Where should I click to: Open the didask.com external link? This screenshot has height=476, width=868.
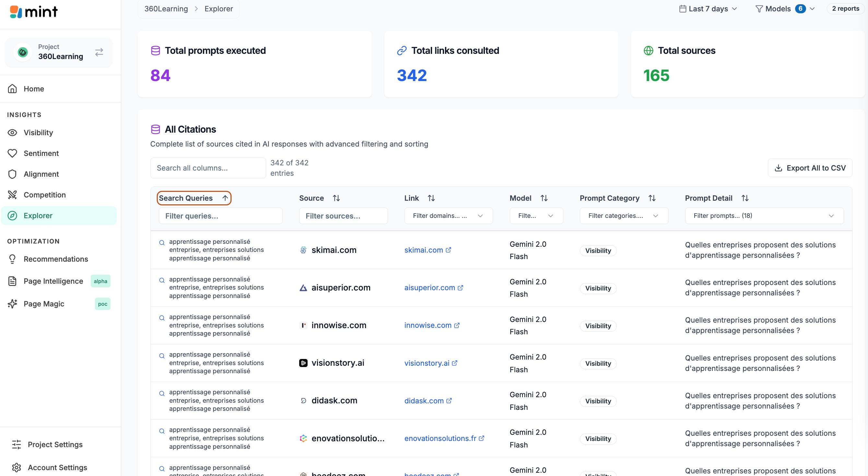tap(428, 401)
